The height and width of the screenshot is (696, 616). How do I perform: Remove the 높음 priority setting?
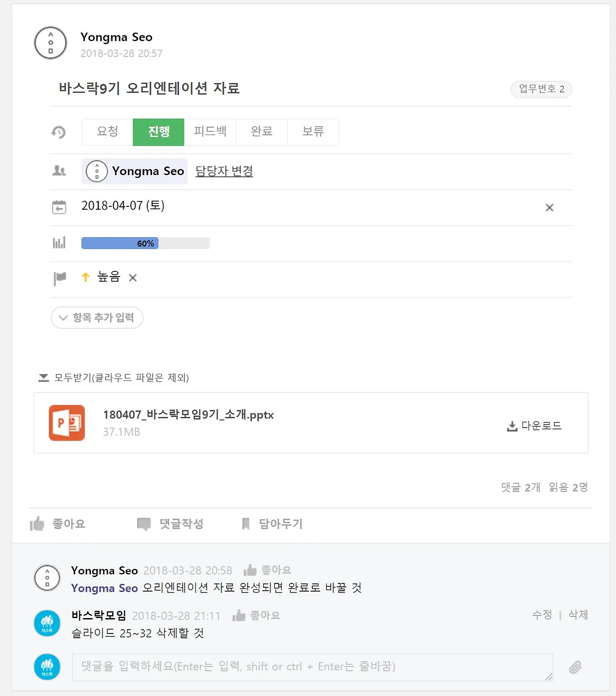pyautogui.click(x=133, y=278)
